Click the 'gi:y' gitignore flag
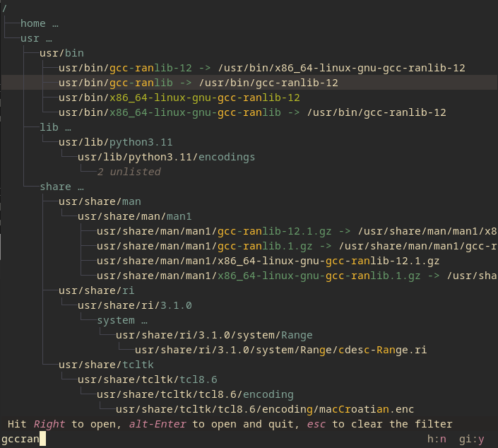 tap(472, 440)
